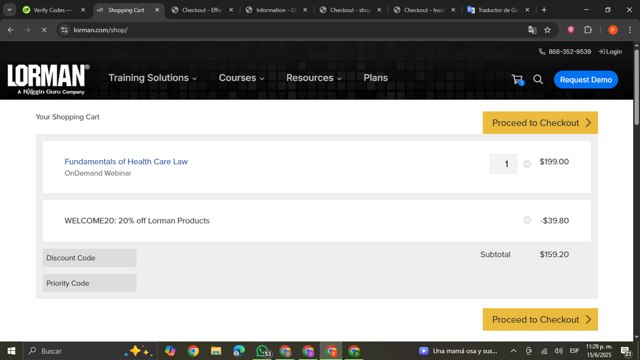640x360 pixels.
Task: Expand the Training Solutions menu
Action: point(153,78)
